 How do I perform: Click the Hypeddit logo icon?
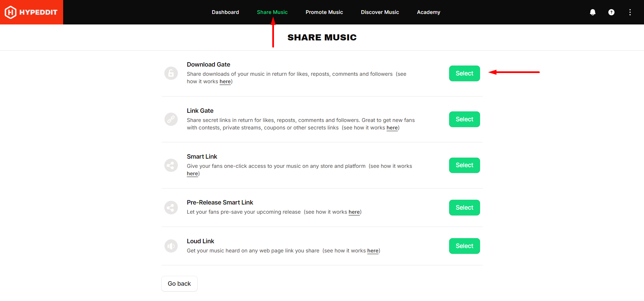click(x=11, y=12)
